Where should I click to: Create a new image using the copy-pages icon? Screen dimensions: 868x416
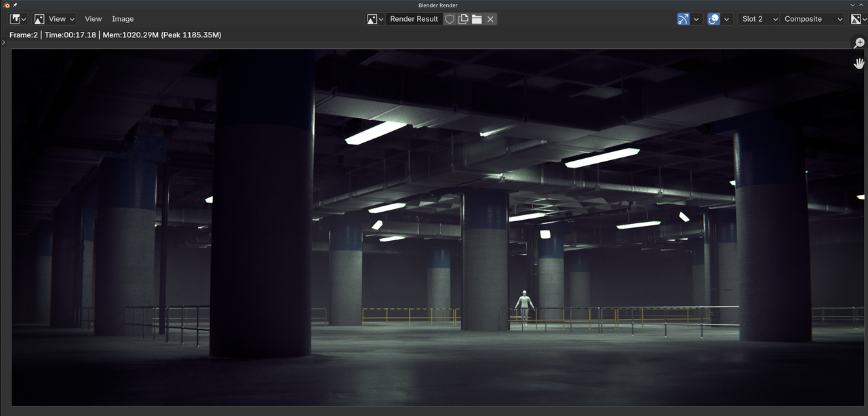(463, 18)
